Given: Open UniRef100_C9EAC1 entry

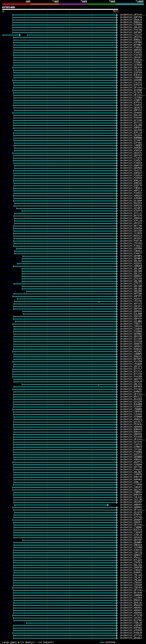Looking at the screenshot, I should coord(131,251).
